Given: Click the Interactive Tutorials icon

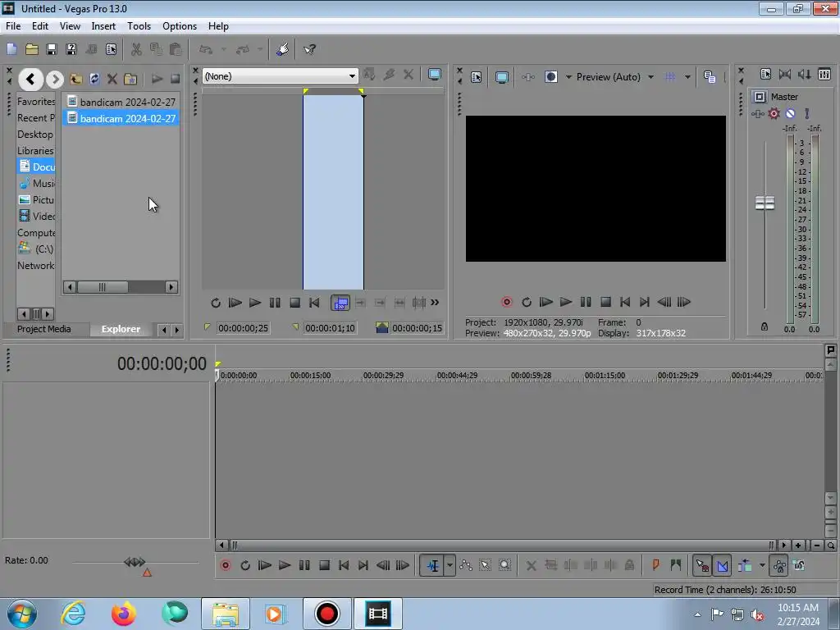Looking at the screenshot, I should [283, 49].
